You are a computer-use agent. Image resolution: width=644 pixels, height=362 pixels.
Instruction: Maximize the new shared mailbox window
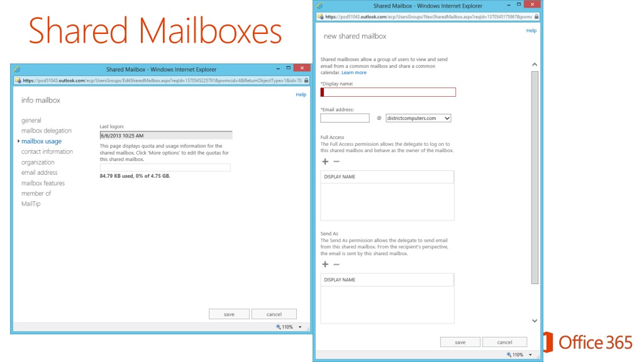(x=519, y=4)
